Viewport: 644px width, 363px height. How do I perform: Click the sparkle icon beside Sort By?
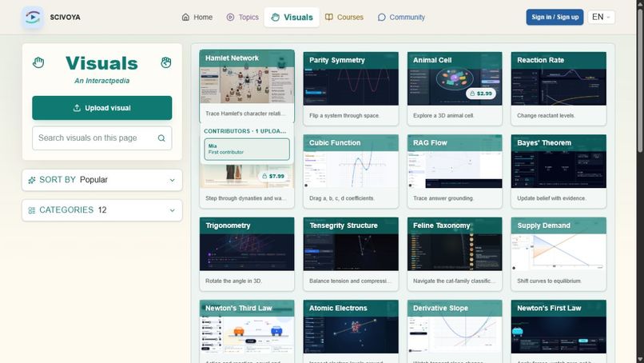tap(32, 180)
